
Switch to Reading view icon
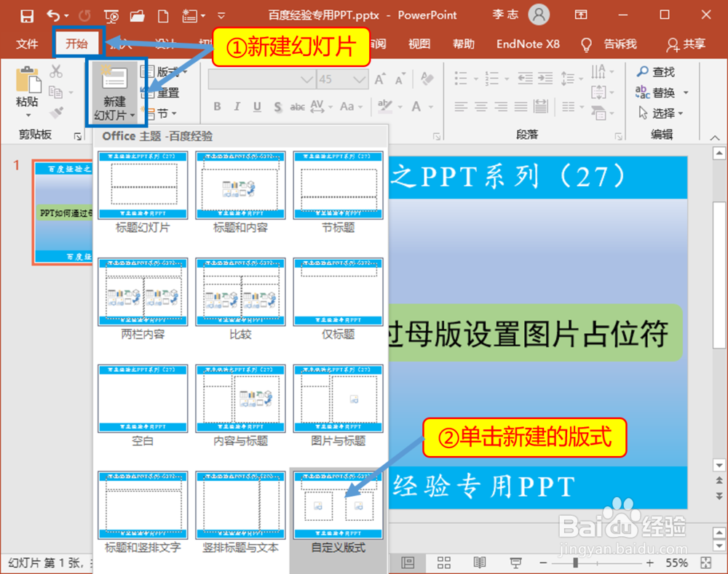point(479,563)
